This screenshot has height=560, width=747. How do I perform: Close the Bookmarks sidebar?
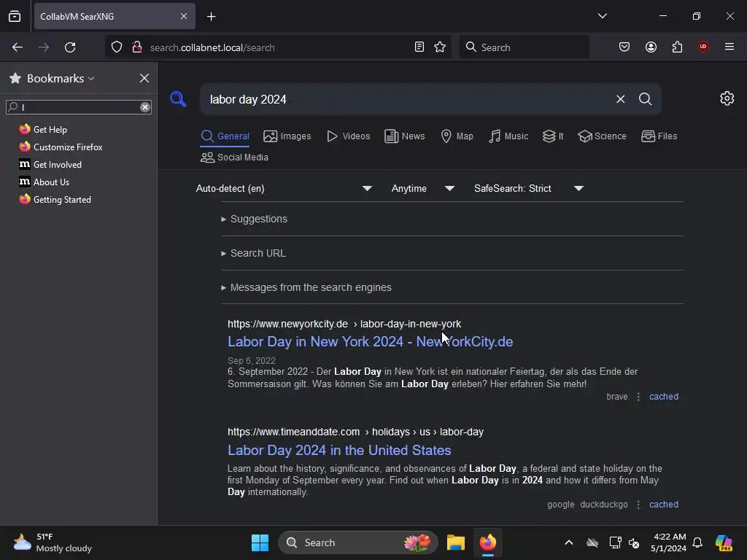(144, 78)
